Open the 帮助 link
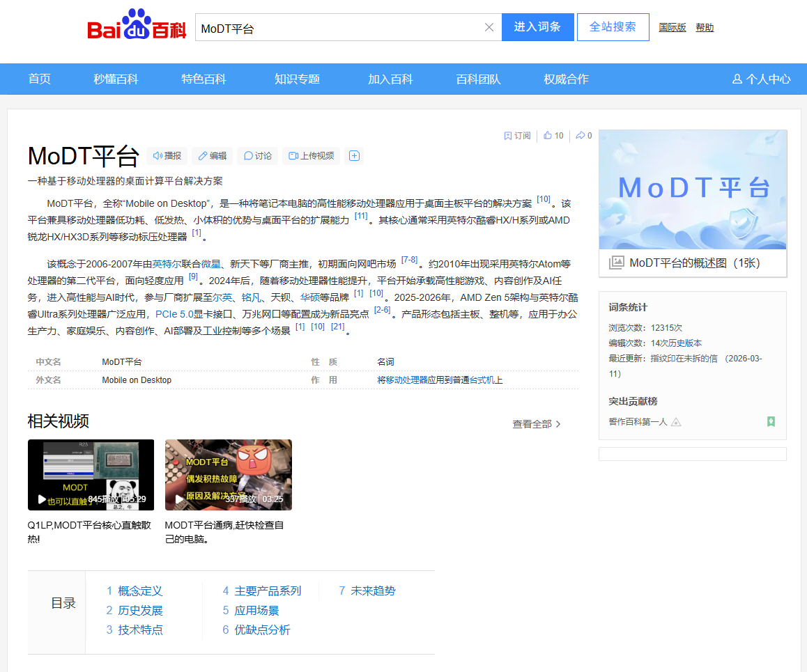Viewport: 807px width, 672px height. (x=705, y=28)
